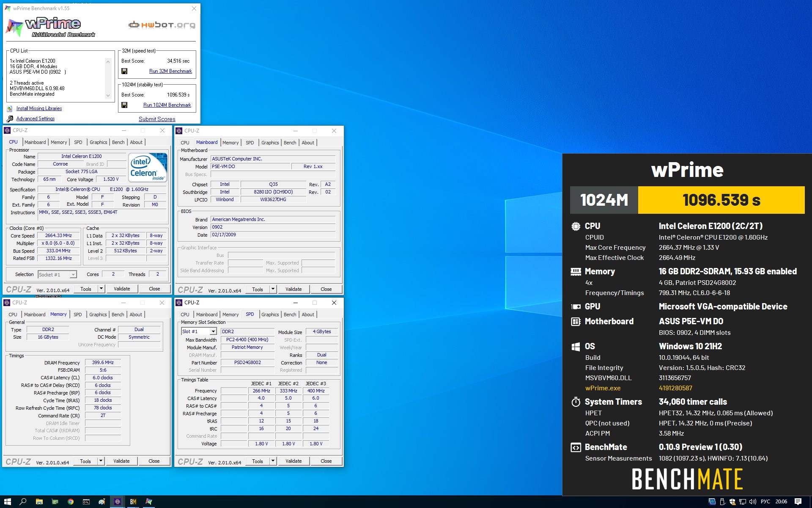
Task: Click the Core Speed 2664.33 MHz value
Action: (x=58, y=235)
